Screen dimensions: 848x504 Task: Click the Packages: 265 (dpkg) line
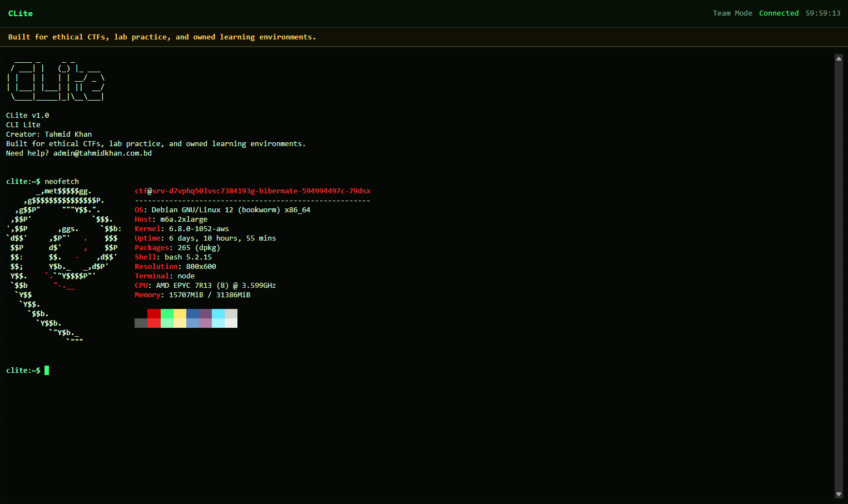(177, 248)
